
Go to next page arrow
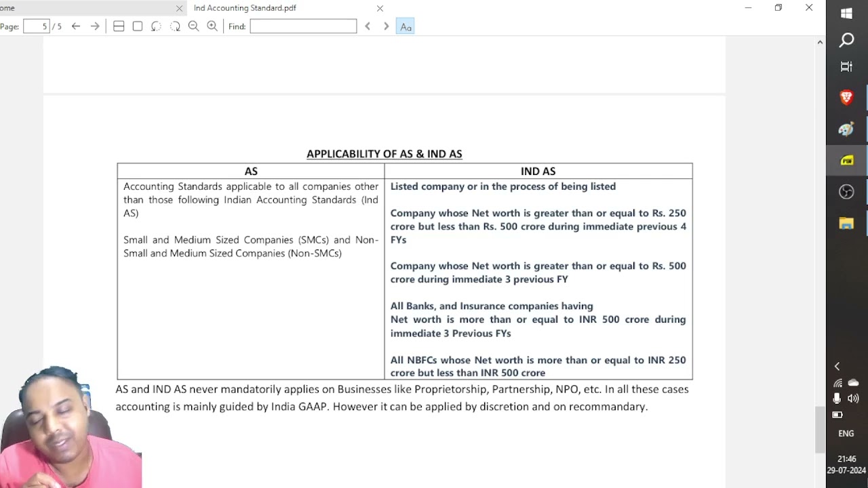pyautogui.click(x=95, y=26)
